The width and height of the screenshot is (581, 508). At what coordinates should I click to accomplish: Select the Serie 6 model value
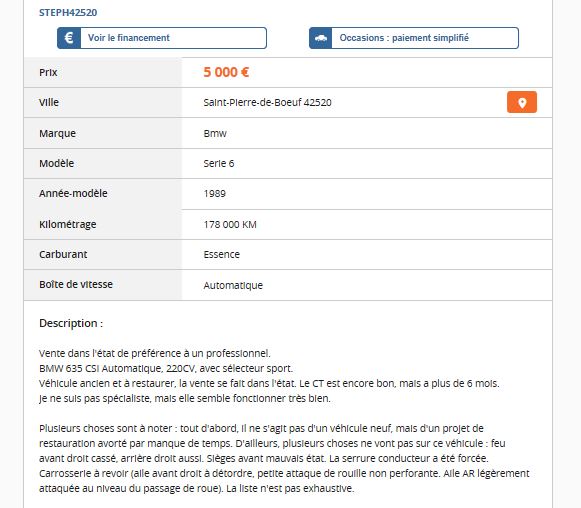pos(219,163)
